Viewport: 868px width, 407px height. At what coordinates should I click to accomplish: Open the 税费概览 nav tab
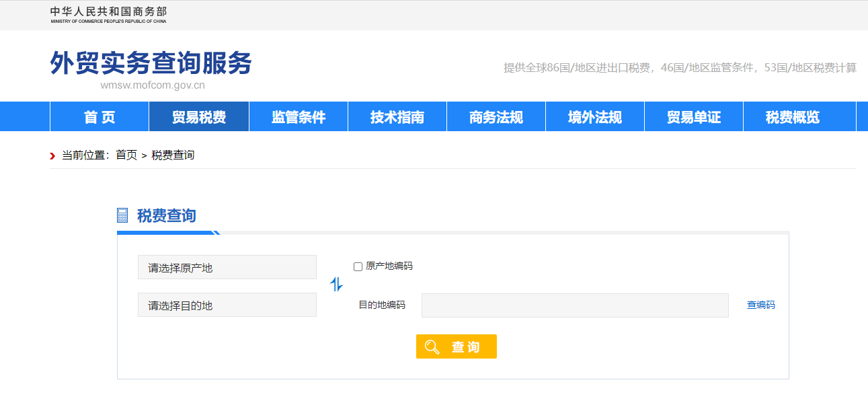tap(793, 116)
